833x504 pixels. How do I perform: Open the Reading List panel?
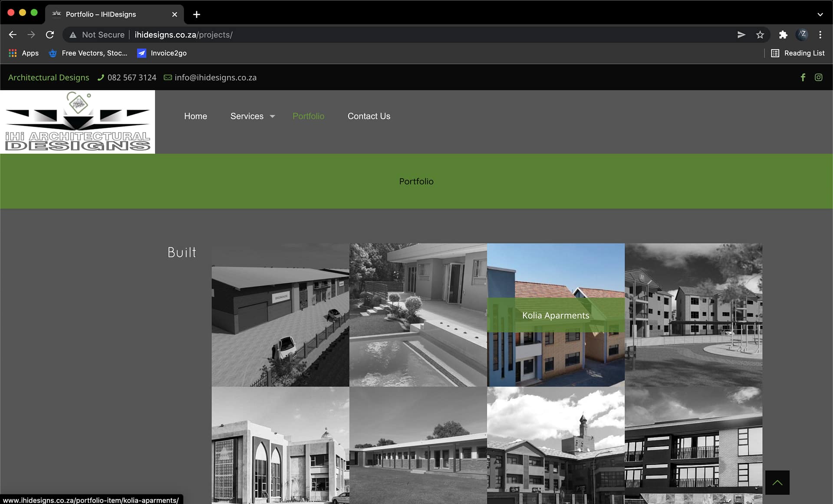[797, 53]
